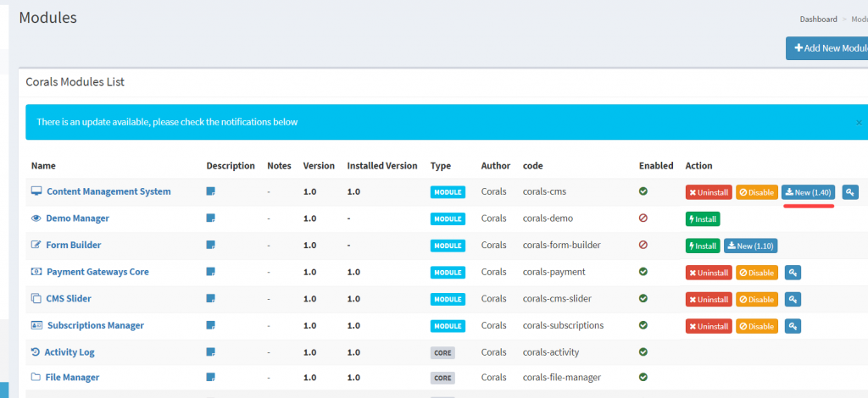Screen dimensions: 868x398
Task: Uninstall the CMS Slider module
Action: point(709,300)
